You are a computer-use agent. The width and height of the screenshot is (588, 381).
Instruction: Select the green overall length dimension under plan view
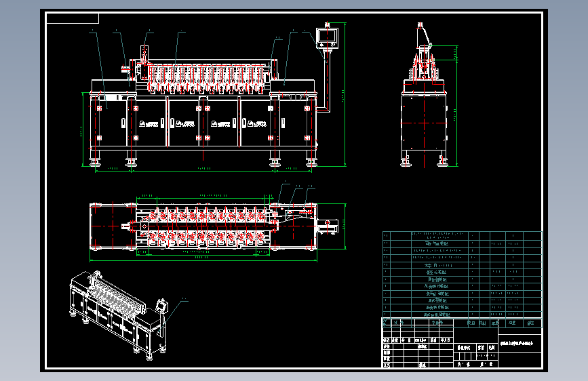[x=203, y=259]
